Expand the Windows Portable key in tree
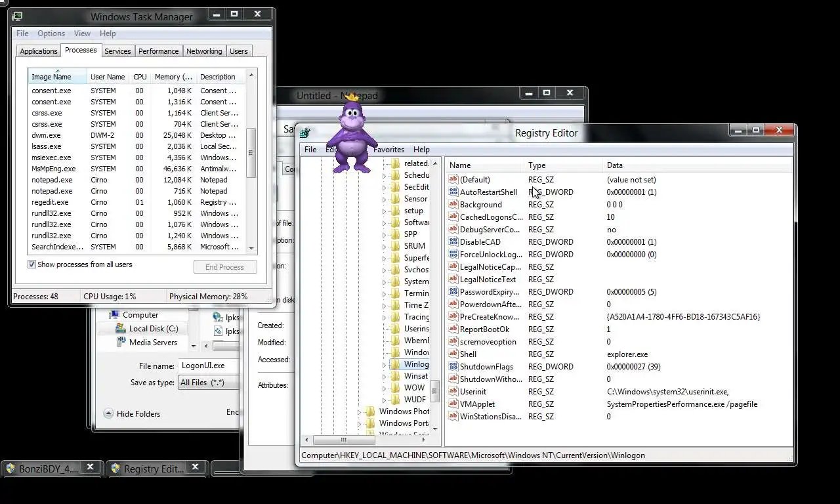840x504 pixels. point(359,424)
